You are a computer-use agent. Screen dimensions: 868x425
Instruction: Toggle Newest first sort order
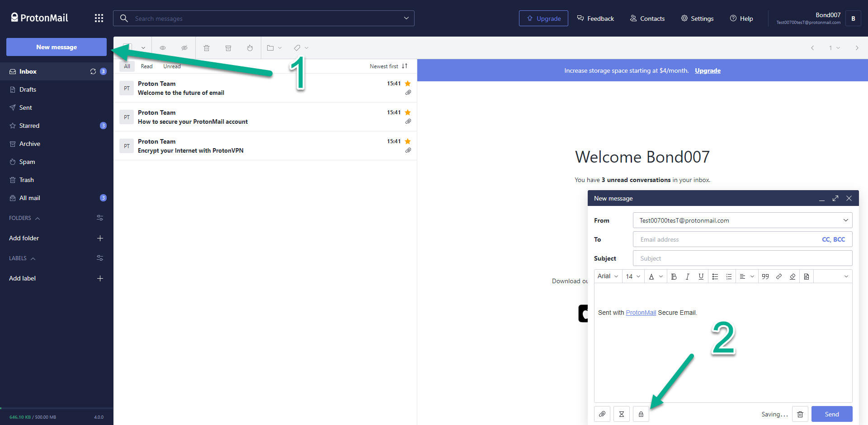[x=389, y=66]
